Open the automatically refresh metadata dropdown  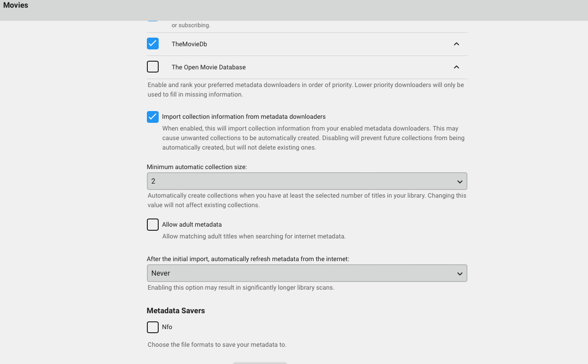click(x=306, y=274)
